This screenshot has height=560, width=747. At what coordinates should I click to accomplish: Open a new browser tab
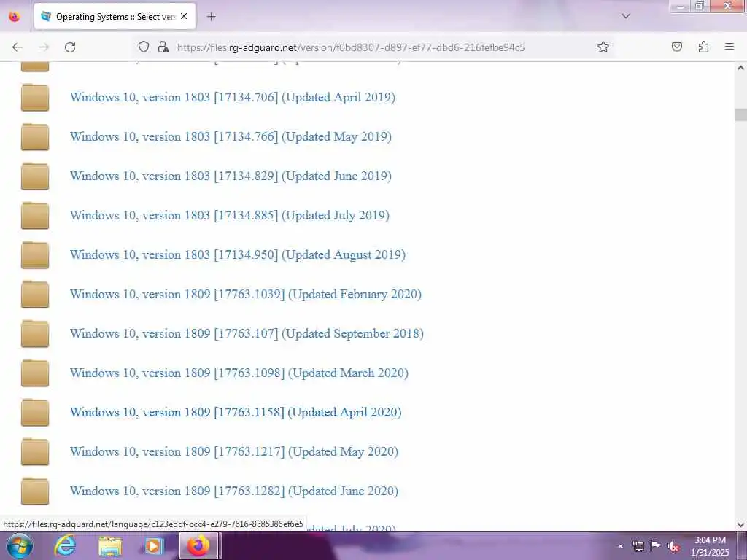coord(211,17)
